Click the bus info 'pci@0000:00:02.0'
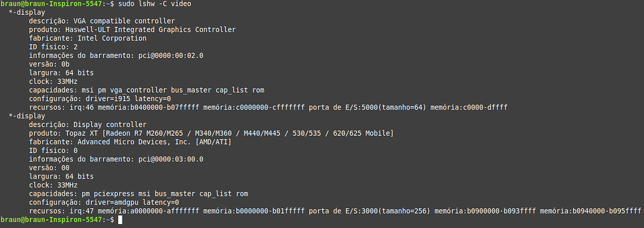Image resolution: width=644 pixels, height=228 pixels. [x=171, y=55]
